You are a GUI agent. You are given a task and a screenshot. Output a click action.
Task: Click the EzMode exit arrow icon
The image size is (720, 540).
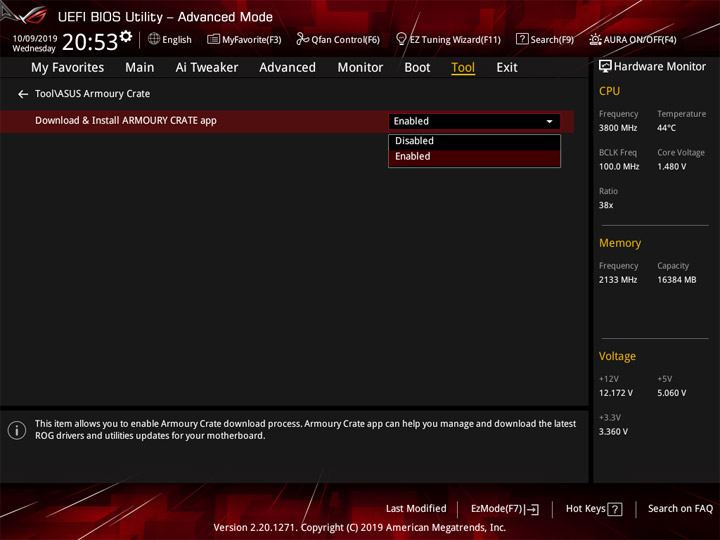[532, 509]
